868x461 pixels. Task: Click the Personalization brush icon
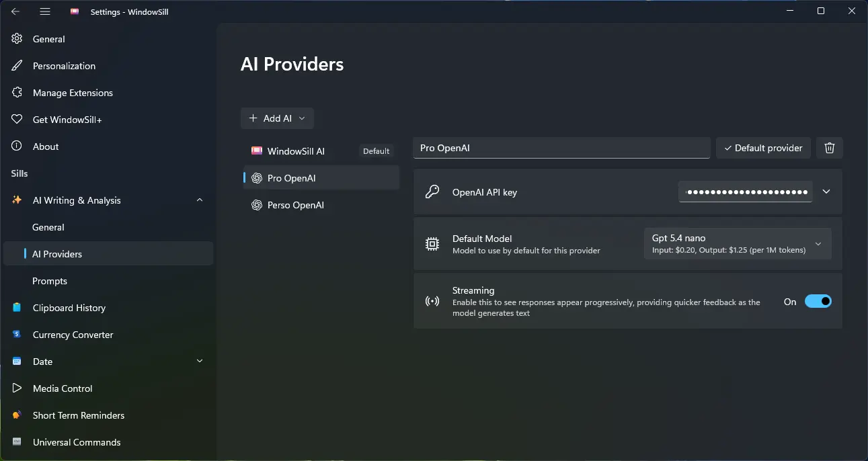coord(17,66)
